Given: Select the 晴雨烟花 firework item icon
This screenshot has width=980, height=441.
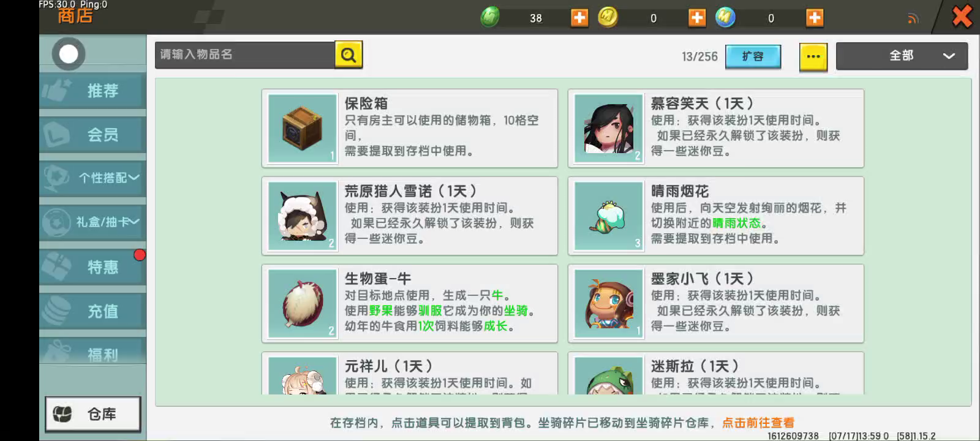Looking at the screenshot, I should [x=609, y=216].
